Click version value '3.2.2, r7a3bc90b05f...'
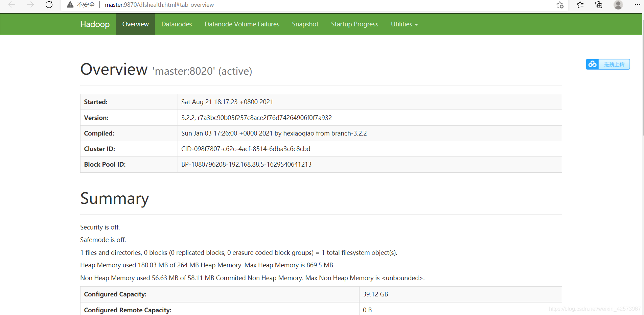Image resolution: width=644 pixels, height=315 pixels. click(256, 118)
